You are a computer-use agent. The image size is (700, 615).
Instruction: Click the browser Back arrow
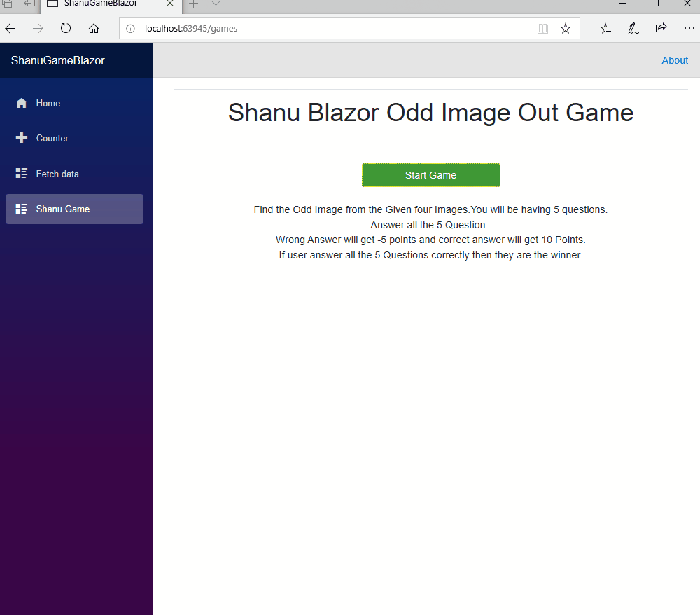tap(10, 29)
